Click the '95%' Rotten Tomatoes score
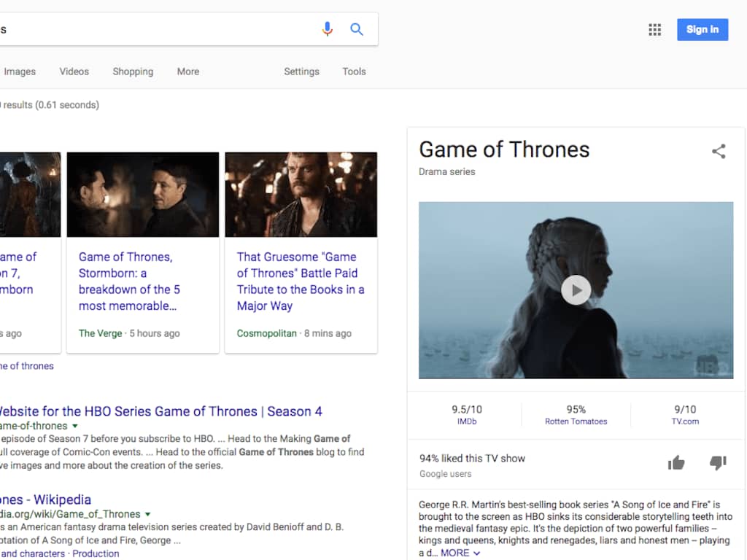The width and height of the screenshot is (747, 560). (576, 410)
